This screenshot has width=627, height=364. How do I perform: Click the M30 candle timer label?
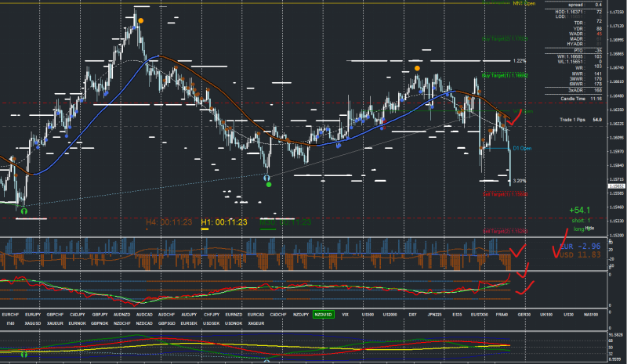point(285,222)
